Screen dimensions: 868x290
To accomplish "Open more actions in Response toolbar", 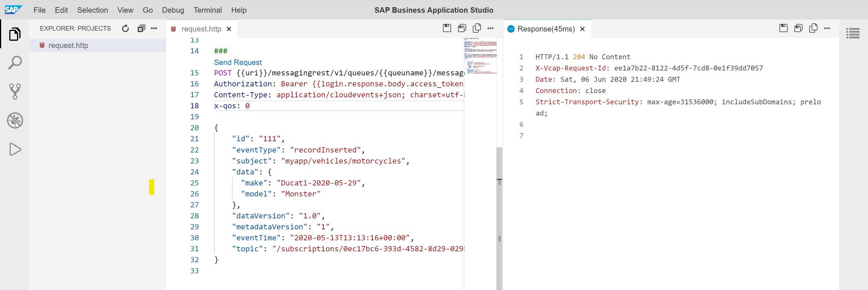I will pyautogui.click(x=827, y=28).
